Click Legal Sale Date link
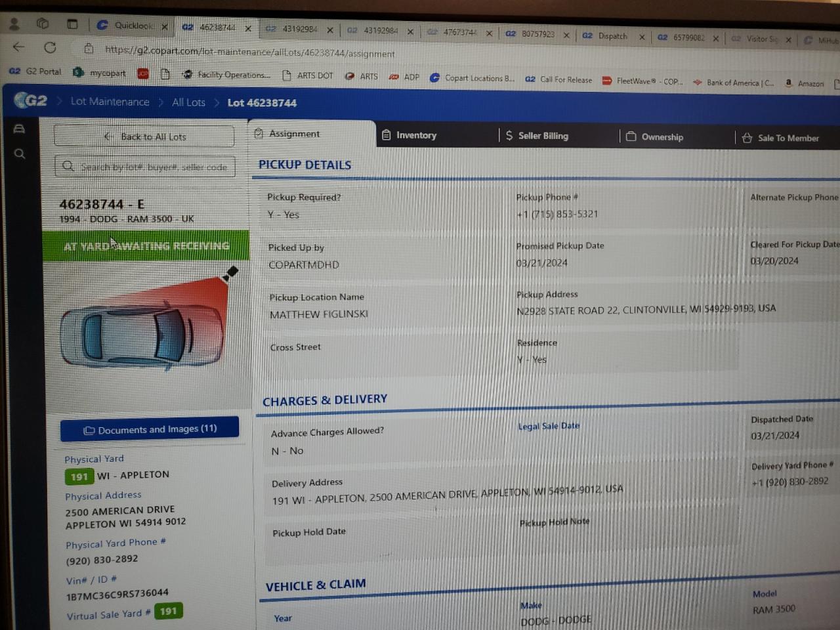 (x=549, y=426)
